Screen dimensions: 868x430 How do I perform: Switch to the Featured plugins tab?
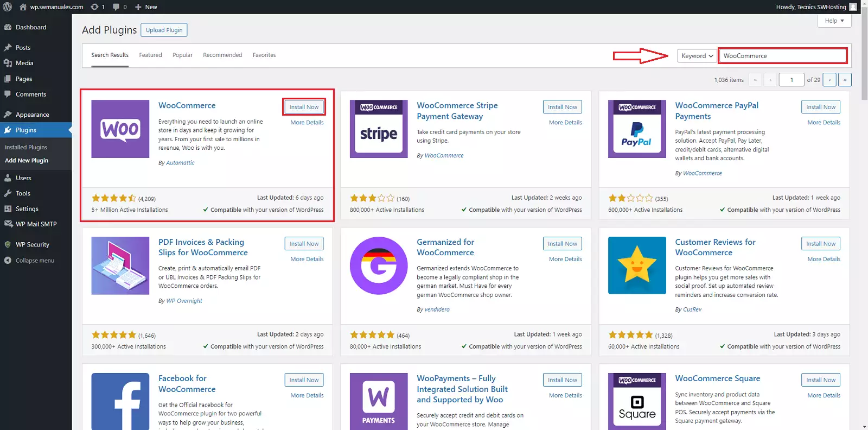click(x=150, y=55)
